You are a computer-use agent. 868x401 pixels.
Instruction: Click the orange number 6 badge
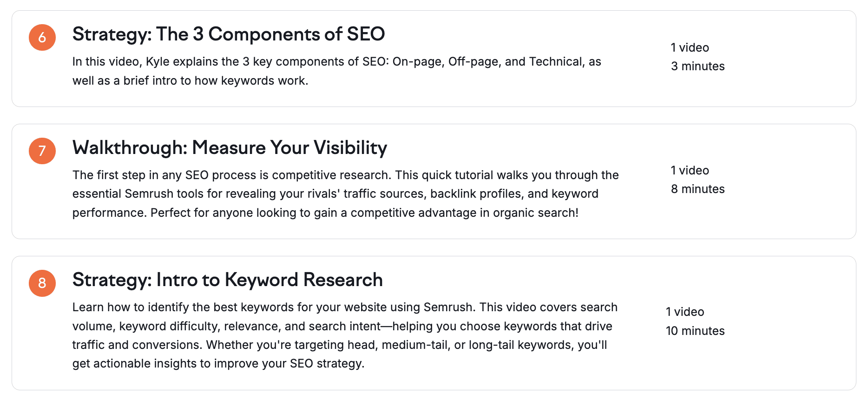[x=42, y=37]
